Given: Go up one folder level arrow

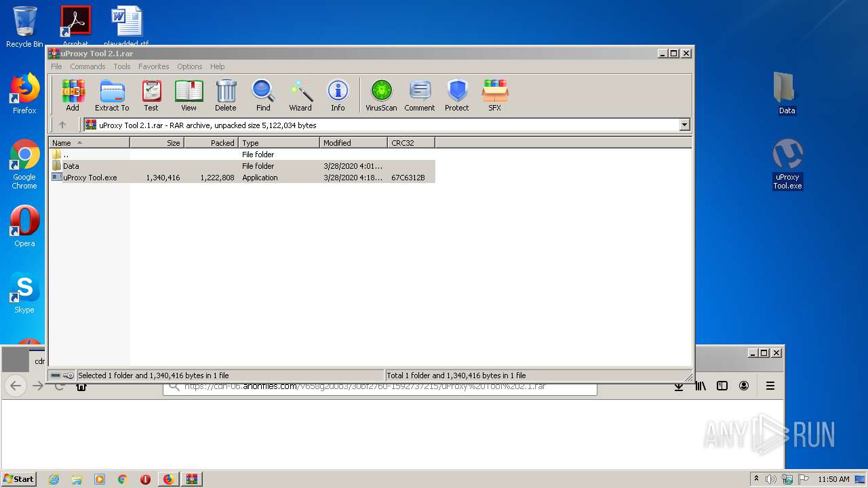Looking at the screenshot, I should coord(62,125).
